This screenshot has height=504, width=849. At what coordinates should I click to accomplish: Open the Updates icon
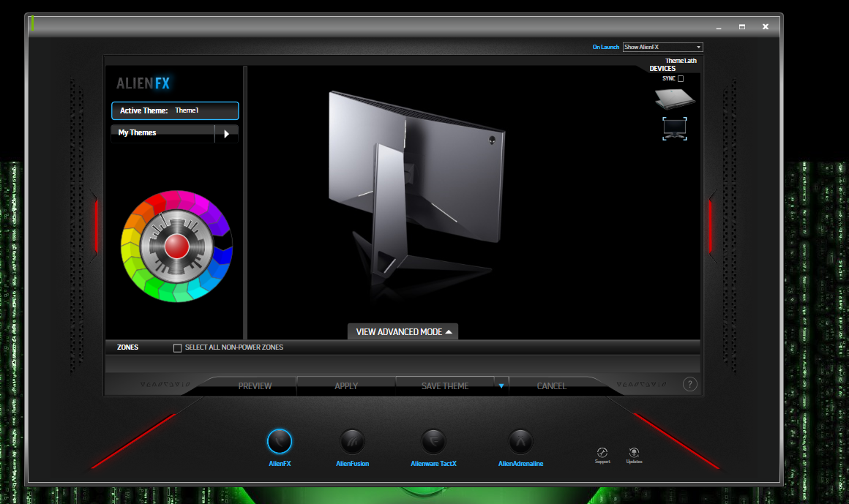click(634, 453)
